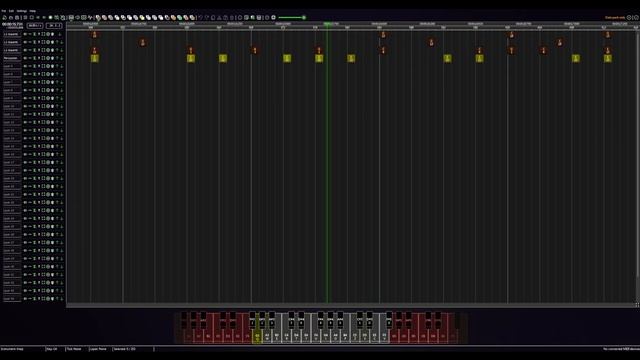
Task: Enable recording with the Record button
Action: [x=51, y=18]
